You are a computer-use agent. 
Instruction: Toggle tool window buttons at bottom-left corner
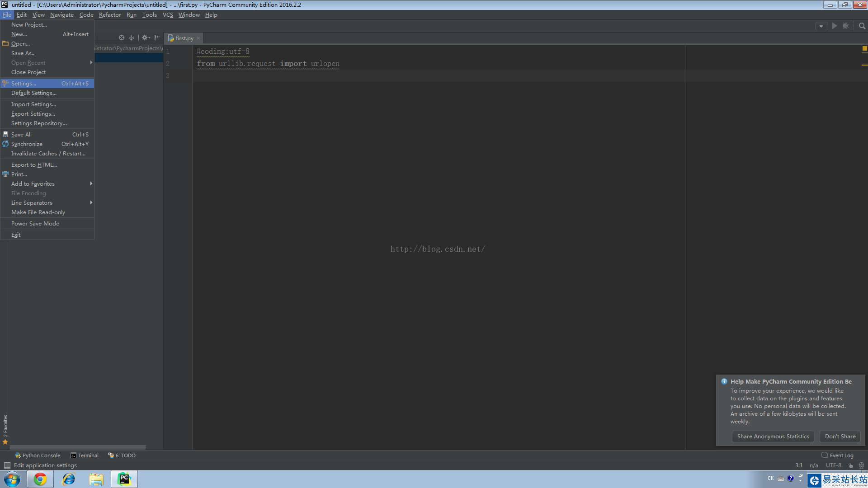point(7,465)
